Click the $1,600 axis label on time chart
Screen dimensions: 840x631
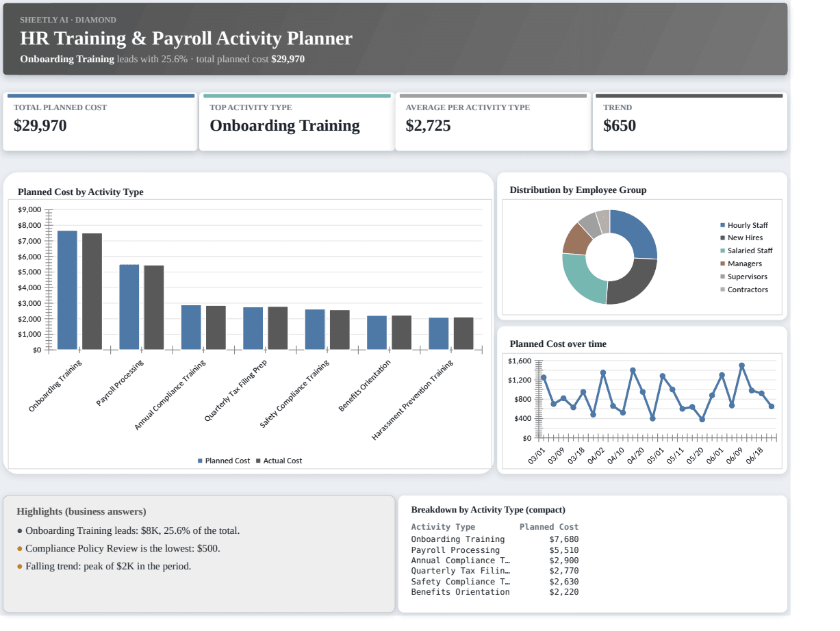tap(520, 361)
